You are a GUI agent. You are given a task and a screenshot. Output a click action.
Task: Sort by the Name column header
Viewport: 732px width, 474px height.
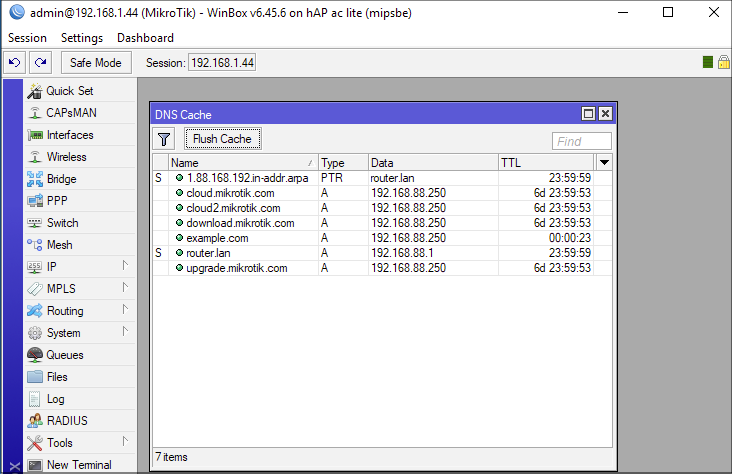(243, 163)
